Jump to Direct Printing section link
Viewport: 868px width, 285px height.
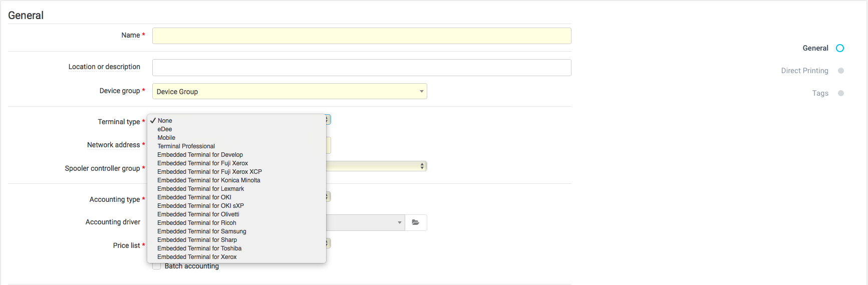coord(804,71)
